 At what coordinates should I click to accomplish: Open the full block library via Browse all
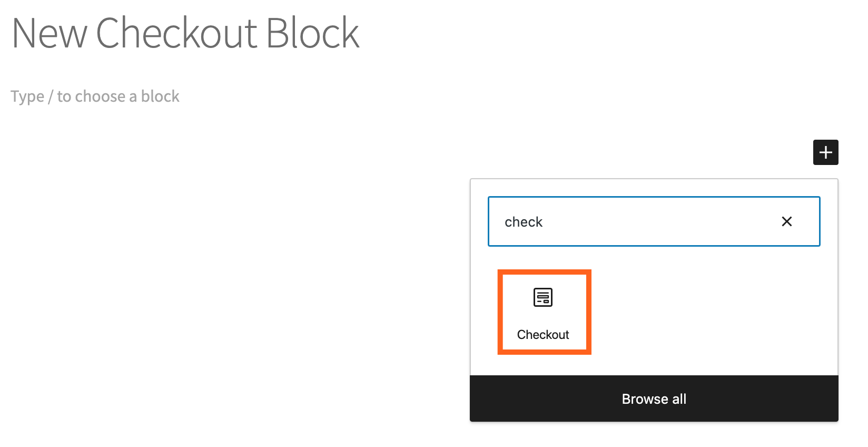tap(654, 399)
